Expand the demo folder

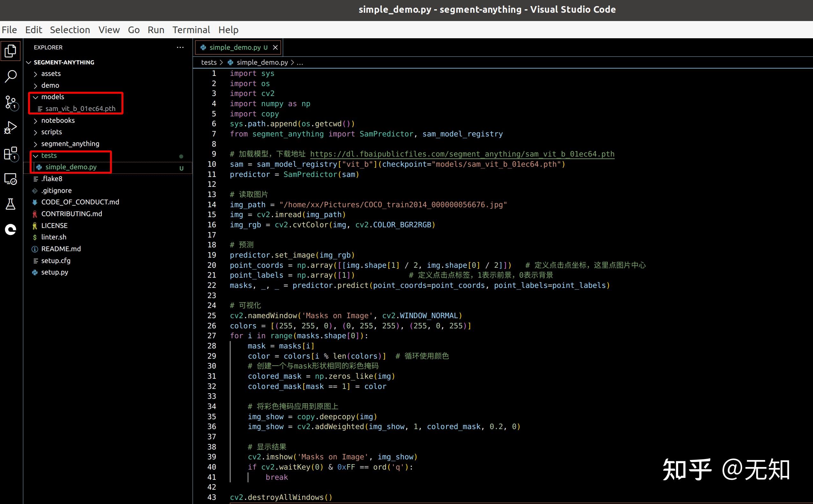coord(35,86)
